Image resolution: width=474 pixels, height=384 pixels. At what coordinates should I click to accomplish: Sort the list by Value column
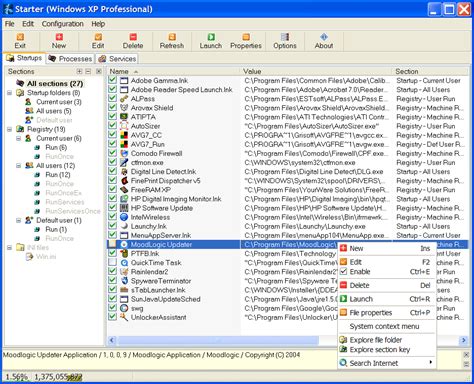click(316, 71)
